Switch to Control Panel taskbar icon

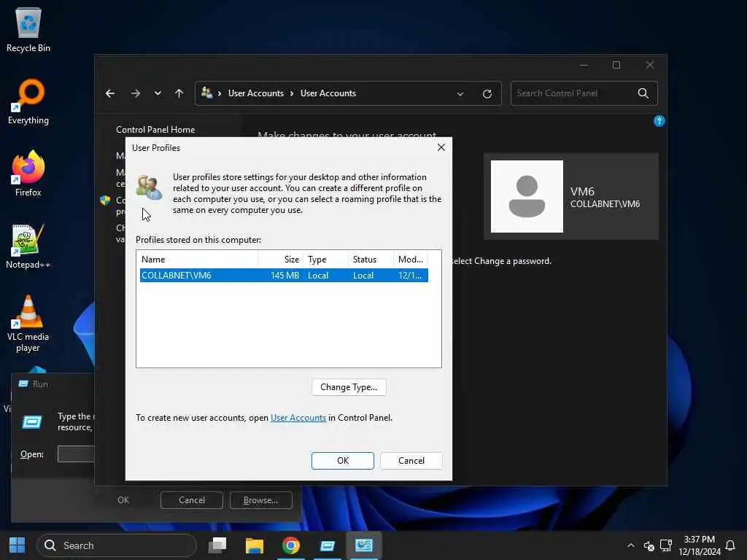coord(363,545)
